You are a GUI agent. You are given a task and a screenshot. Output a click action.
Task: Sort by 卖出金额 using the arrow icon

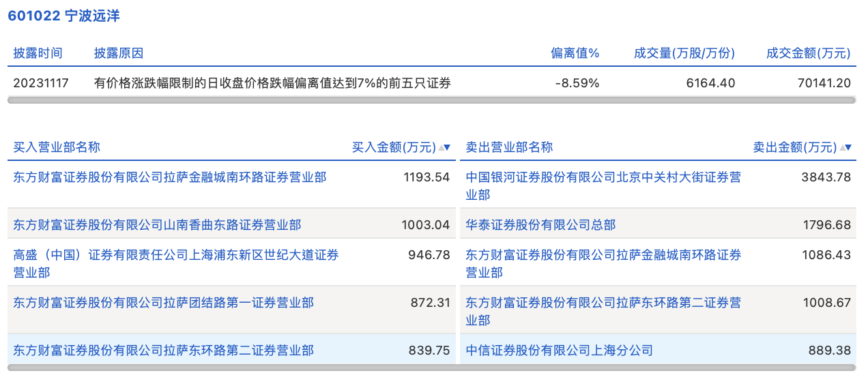846,147
